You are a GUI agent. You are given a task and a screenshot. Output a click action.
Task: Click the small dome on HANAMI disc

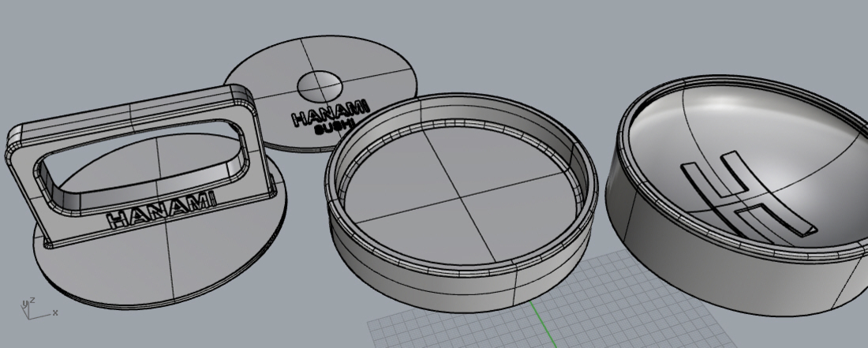320,87
